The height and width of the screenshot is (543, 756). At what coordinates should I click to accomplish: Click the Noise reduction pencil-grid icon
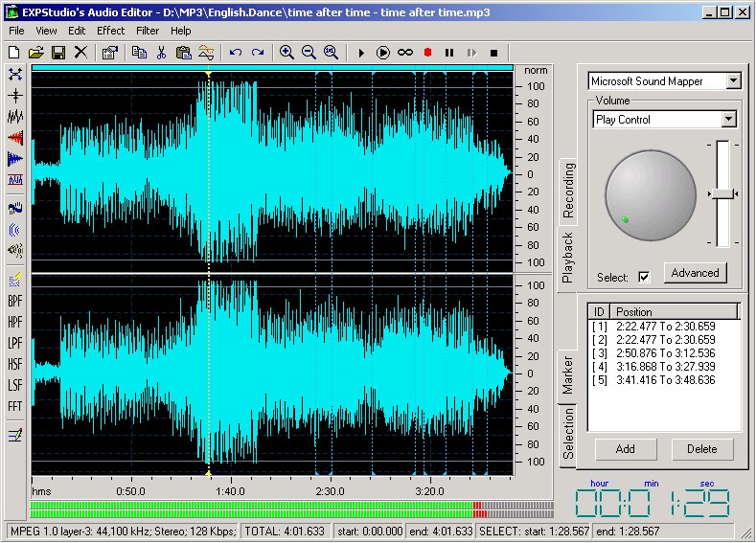click(15, 280)
